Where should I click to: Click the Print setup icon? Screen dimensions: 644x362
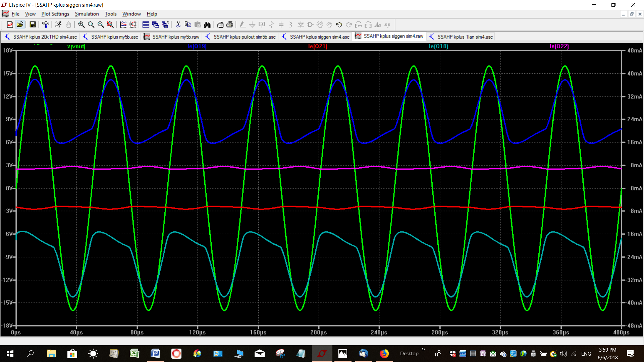(220, 24)
